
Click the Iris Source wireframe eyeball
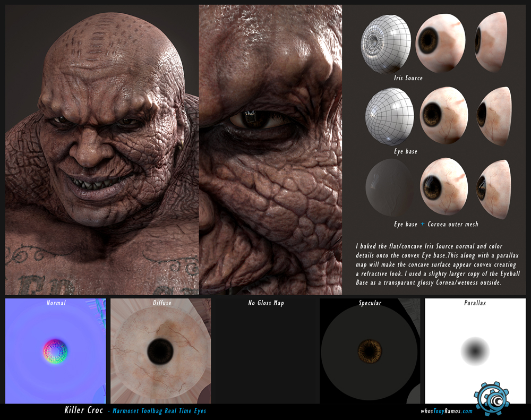coord(386,44)
